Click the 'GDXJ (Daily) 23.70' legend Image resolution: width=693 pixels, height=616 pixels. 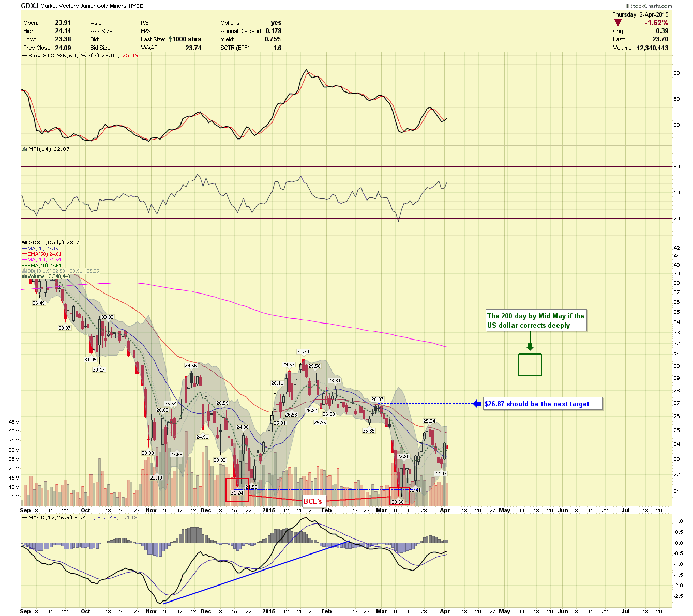tap(55, 242)
